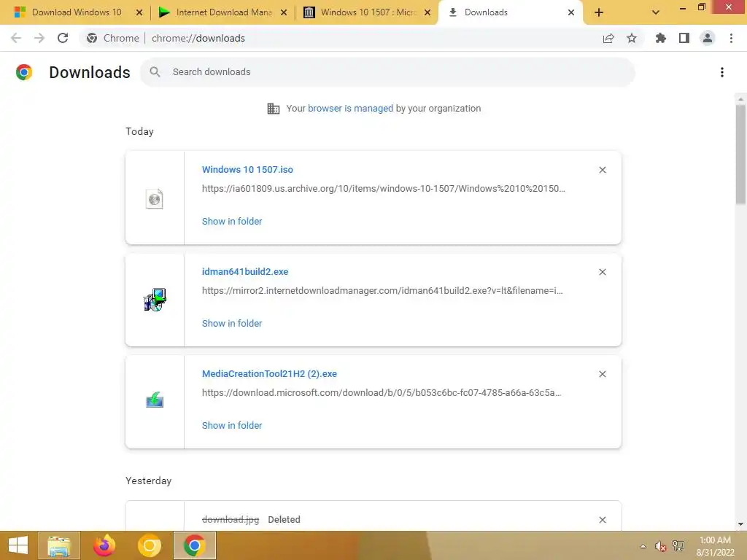Image resolution: width=747 pixels, height=560 pixels.
Task: Close the Internet Download Manager tab
Action: pos(284,12)
